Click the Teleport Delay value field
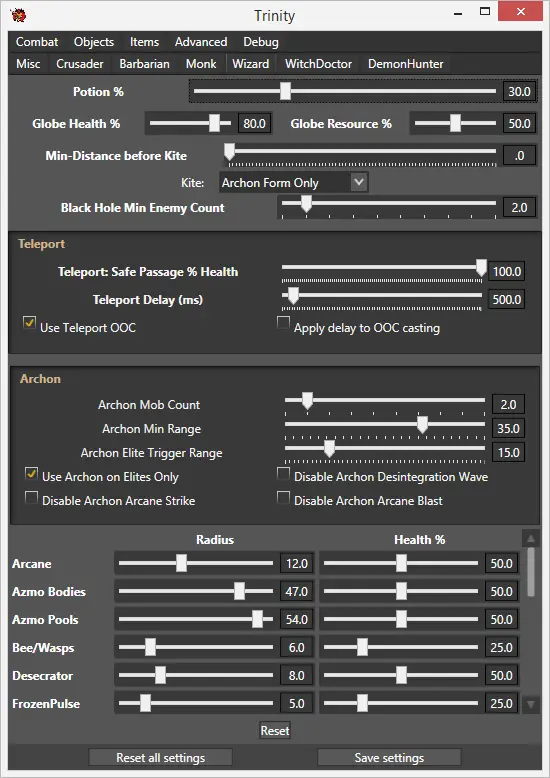550x778 pixels. 506,299
